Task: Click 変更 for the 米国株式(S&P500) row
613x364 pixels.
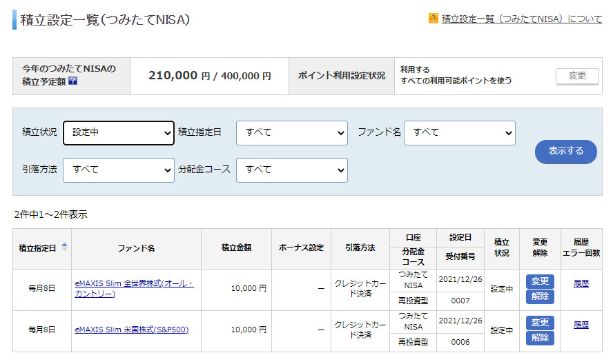Action: [x=540, y=323]
